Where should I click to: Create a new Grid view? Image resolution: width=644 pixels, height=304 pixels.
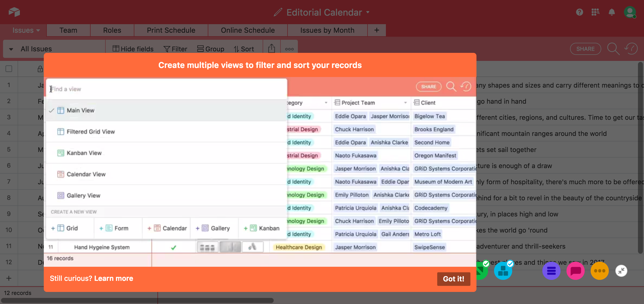[x=70, y=228]
